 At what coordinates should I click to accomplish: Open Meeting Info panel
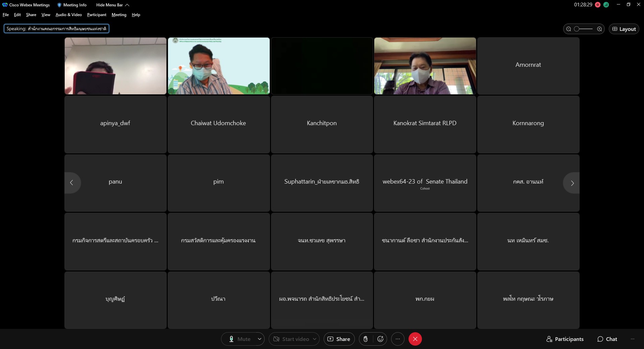pos(72,5)
